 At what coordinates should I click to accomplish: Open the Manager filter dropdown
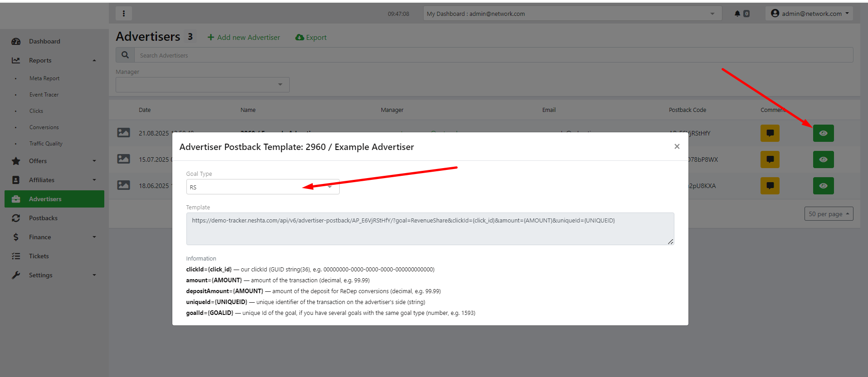click(202, 85)
